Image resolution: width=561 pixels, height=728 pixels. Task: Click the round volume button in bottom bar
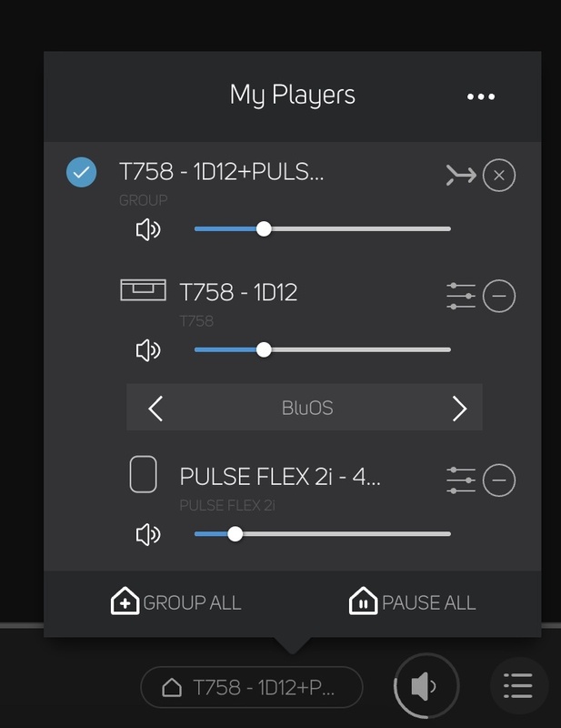[x=426, y=686]
